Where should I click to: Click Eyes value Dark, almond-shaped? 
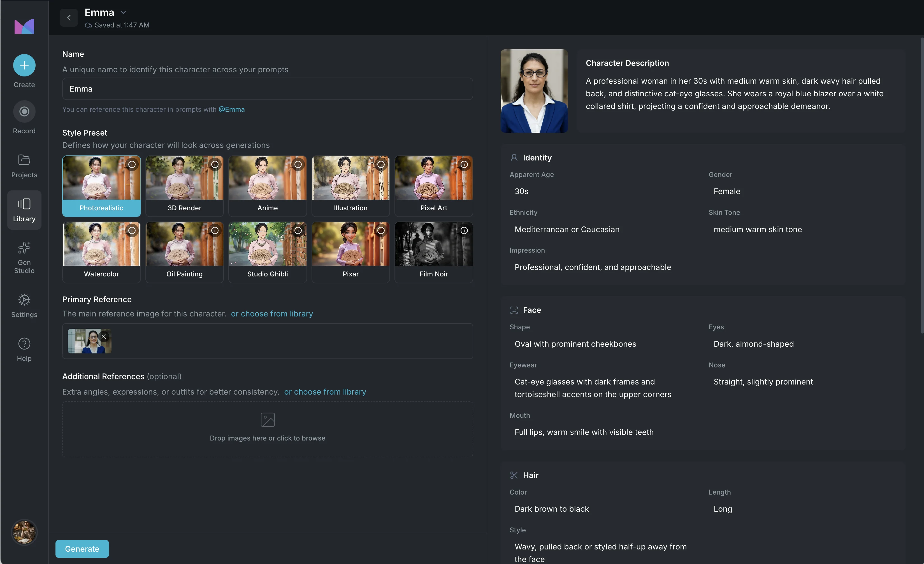tap(753, 344)
